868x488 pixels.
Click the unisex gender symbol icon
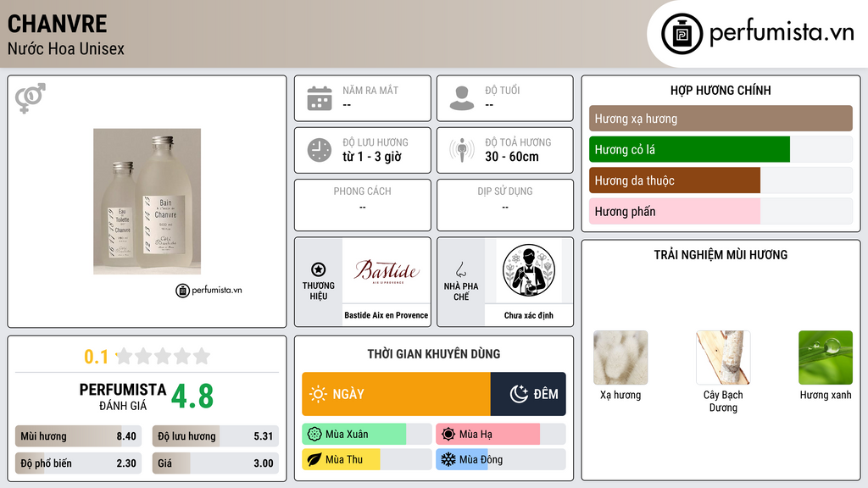(31, 98)
